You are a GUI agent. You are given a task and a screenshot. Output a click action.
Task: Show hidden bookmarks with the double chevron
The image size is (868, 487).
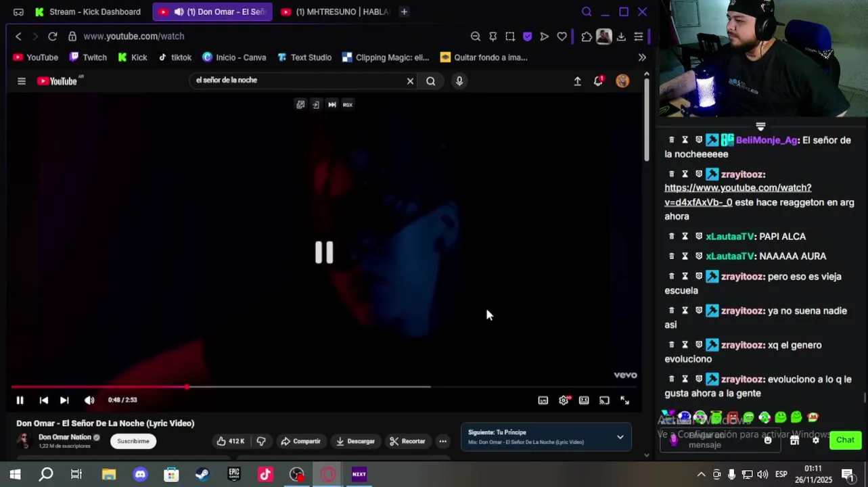point(642,57)
